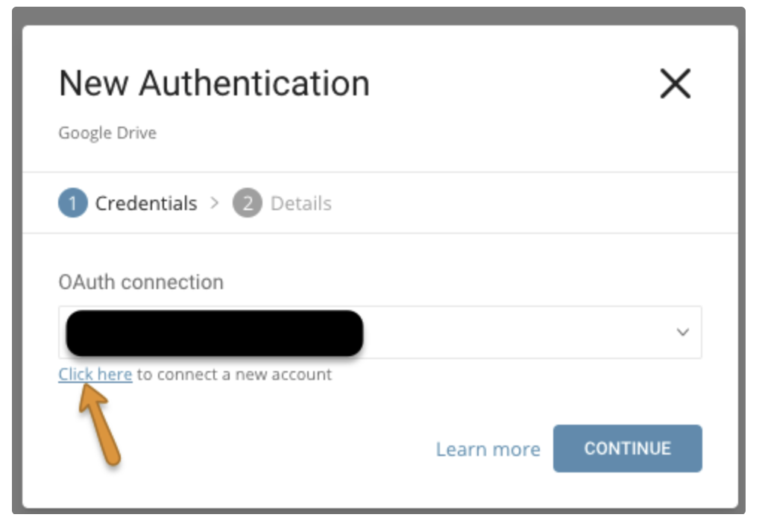Follow the 'Click here' link

(95, 374)
